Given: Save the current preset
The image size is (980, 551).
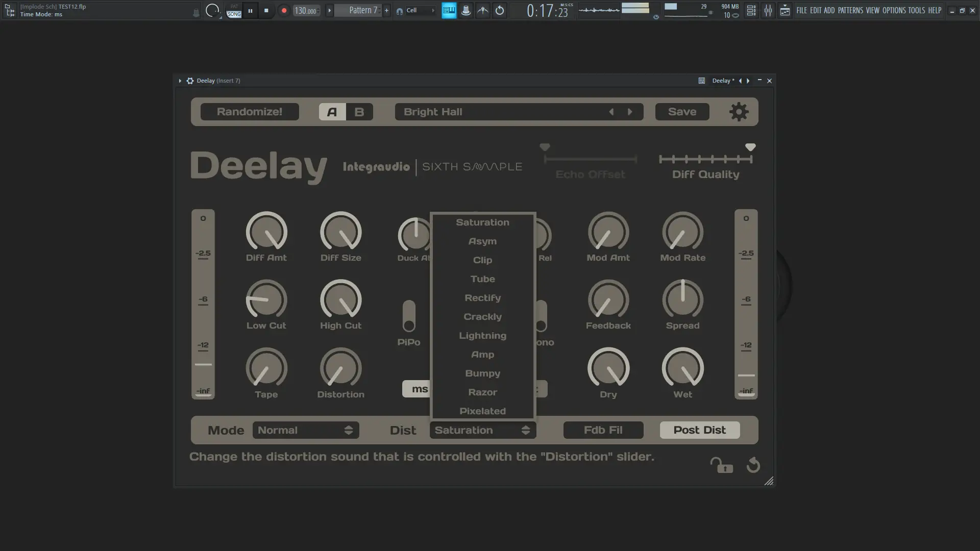Looking at the screenshot, I should click(x=682, y=112).
